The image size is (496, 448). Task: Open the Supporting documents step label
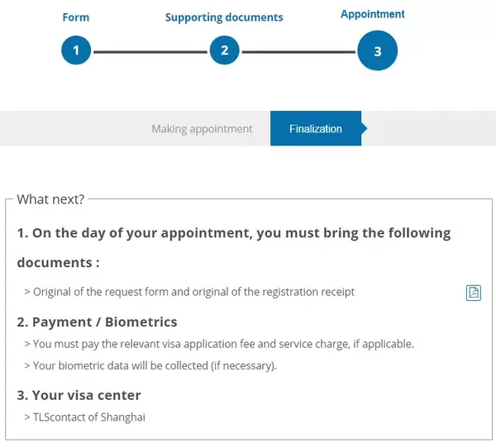coord(224,17)
